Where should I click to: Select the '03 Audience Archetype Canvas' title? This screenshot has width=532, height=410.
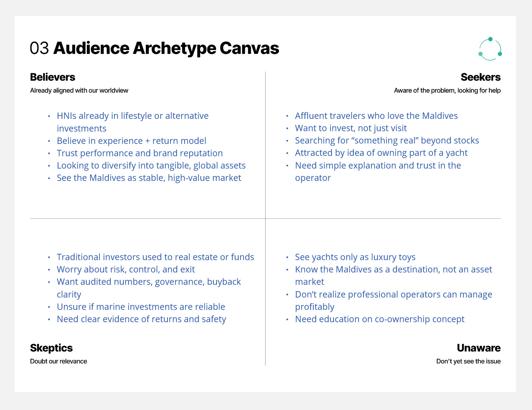click(x=154, y=48)
